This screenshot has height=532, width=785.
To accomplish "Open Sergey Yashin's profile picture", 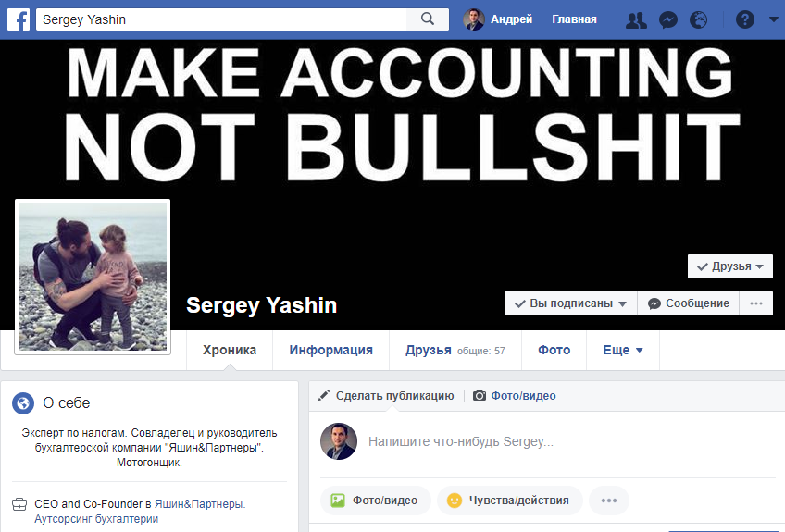I will pyautogui.click(x=93, y=277).
